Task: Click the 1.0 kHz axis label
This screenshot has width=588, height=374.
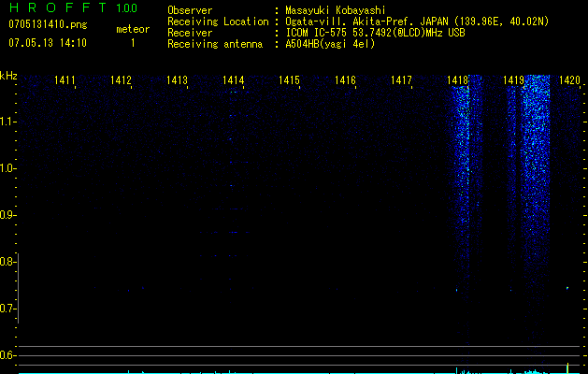Action: [x=7, y=168]
